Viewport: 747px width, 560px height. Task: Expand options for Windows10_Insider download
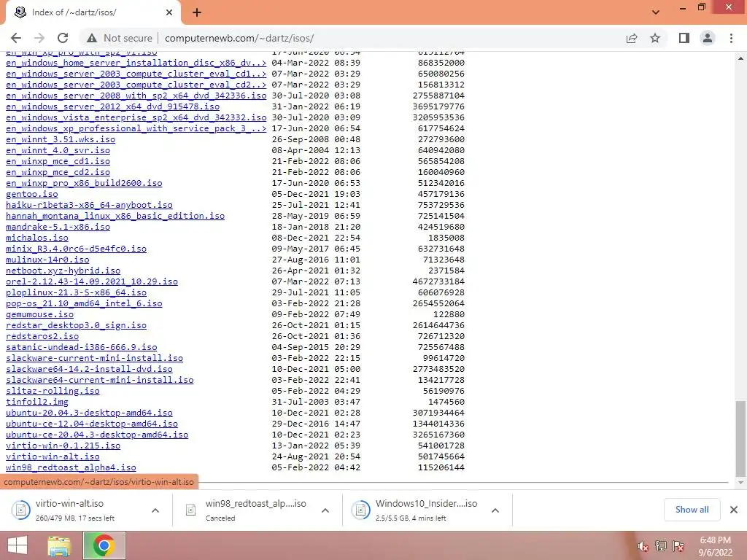495,510
